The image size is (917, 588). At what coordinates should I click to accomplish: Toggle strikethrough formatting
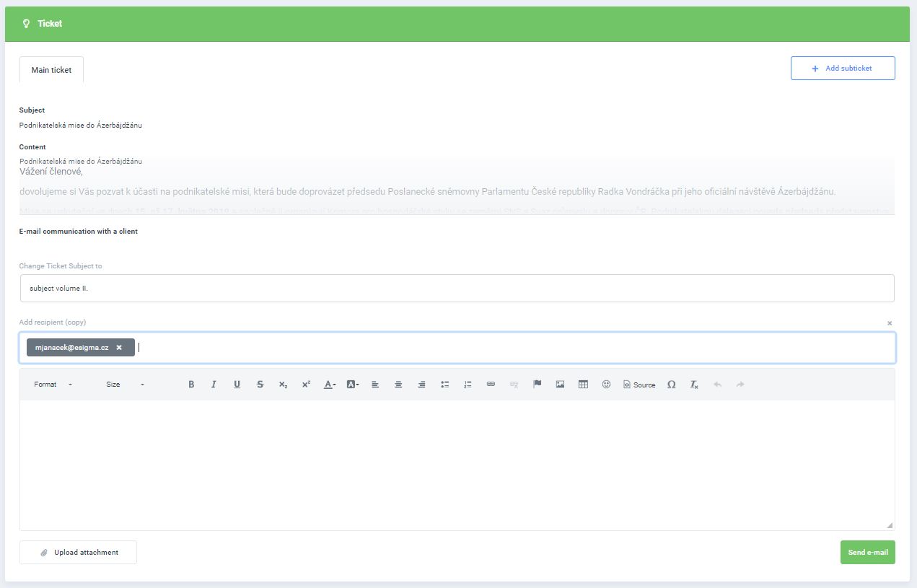(260, 385)
